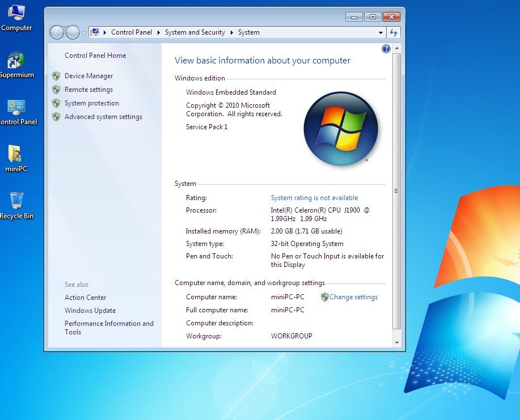The width and height of the screenshot is (520, 420).
Task: Expand the arrow after System and Security
Action: (232, 32)
